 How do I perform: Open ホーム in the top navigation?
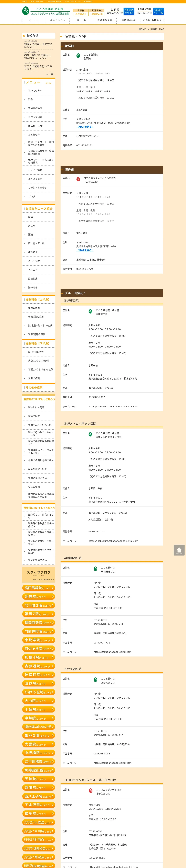click(x=34, y=21)
